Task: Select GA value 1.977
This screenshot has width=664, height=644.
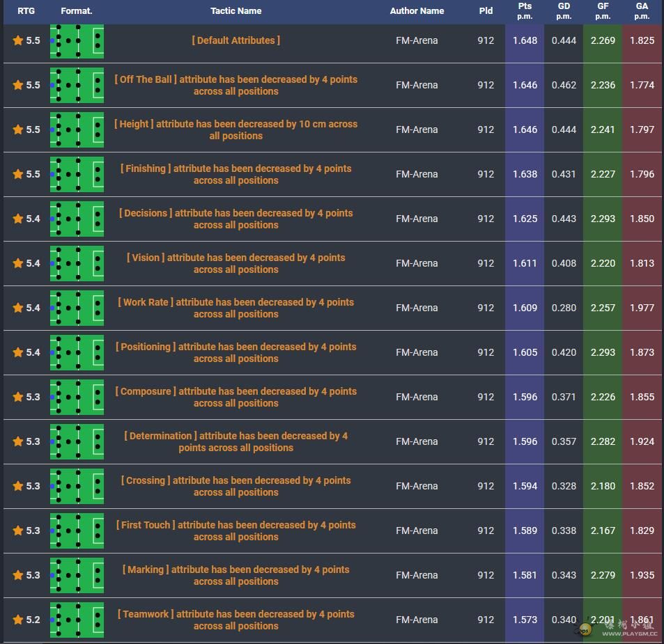Action: [642, 308]
